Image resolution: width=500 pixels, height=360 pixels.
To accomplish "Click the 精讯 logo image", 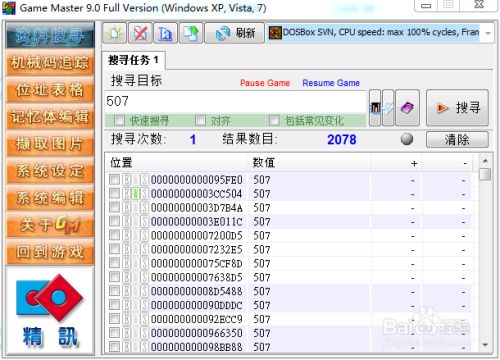I will click(x=50, y=311).
